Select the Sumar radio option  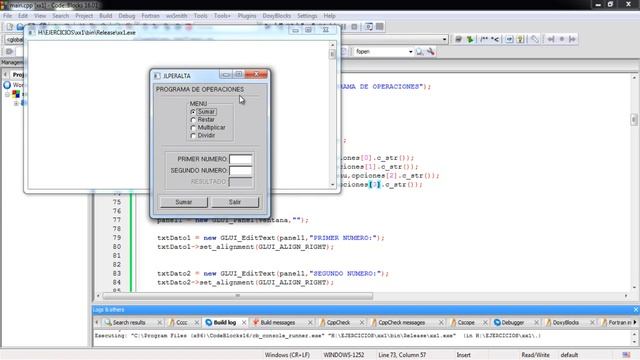[x=203, y=111]
